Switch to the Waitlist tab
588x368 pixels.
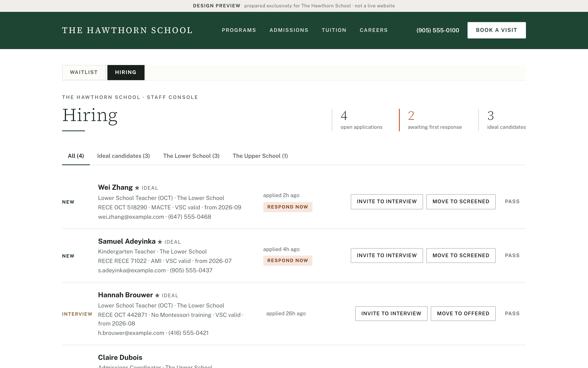tap(84, 72)
